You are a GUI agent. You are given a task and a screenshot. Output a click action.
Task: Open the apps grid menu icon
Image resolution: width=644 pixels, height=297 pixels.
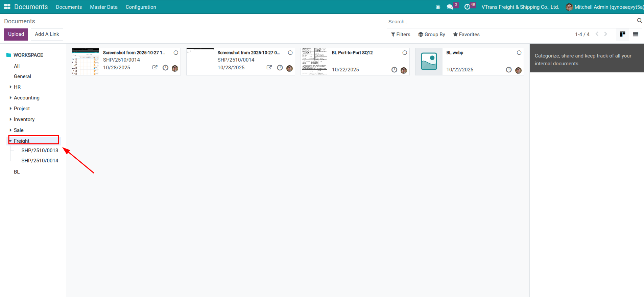7,7
